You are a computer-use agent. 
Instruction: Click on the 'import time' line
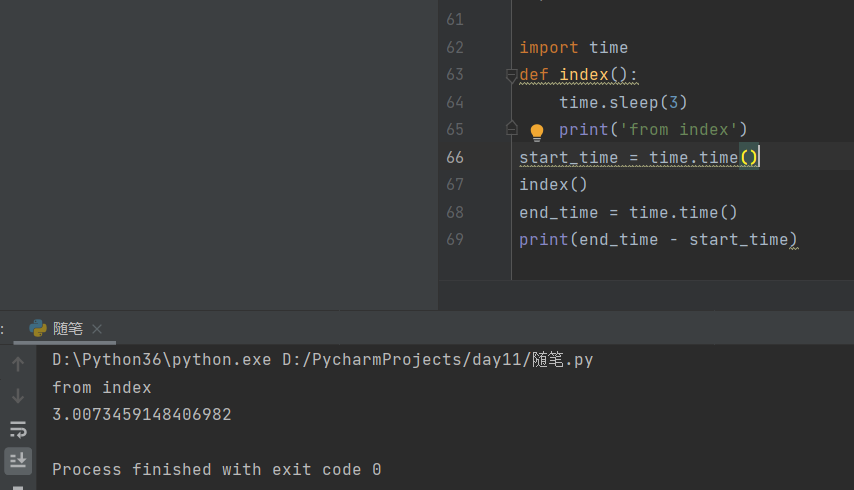coord(573,47)
